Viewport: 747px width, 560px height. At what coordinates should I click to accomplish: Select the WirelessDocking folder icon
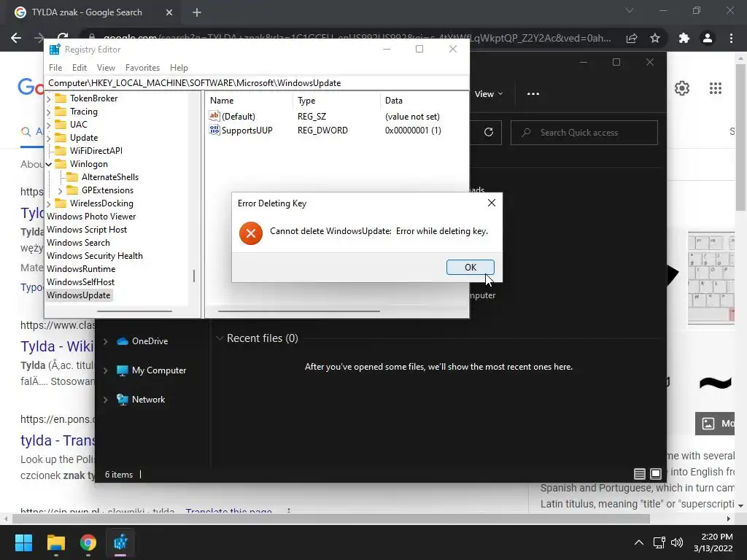pyautogui.click(x=61, y=203)
